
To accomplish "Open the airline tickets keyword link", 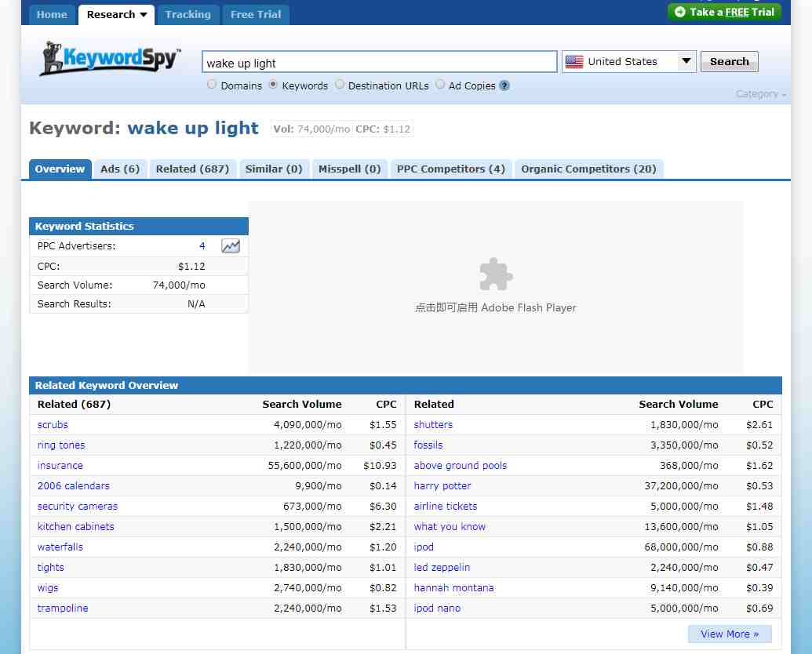I will point(446,506).
